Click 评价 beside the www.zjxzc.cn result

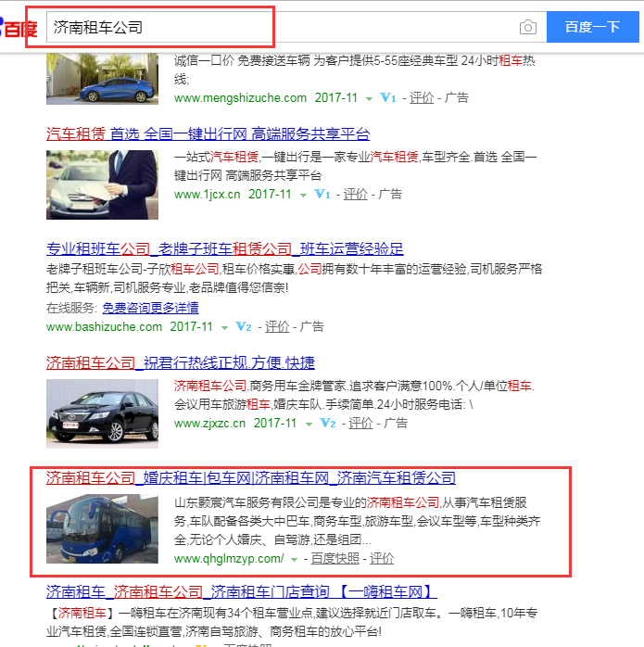pos(360,423)
